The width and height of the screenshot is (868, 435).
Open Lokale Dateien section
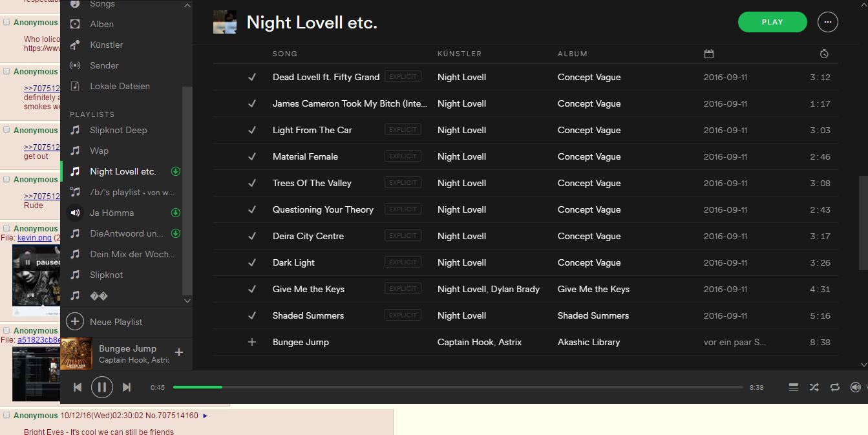120,86
